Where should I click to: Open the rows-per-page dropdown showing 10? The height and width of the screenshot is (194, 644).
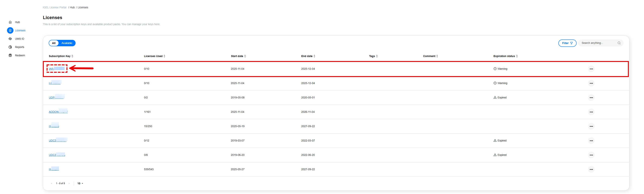tap(80, 184)
